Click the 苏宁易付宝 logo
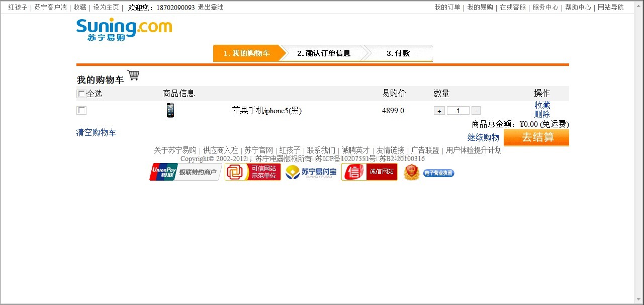Viewport: 644px width, 305px height. click(x=311, y=172)
